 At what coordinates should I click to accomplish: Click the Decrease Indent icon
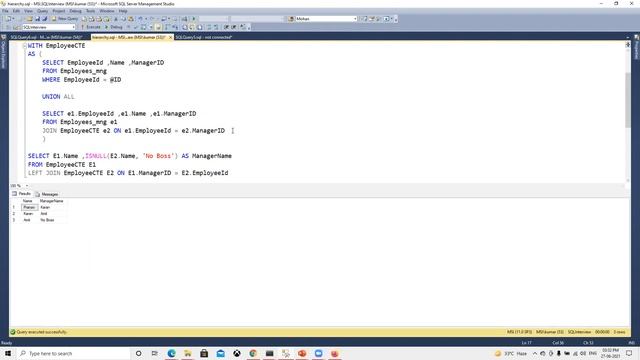[226, 27]
